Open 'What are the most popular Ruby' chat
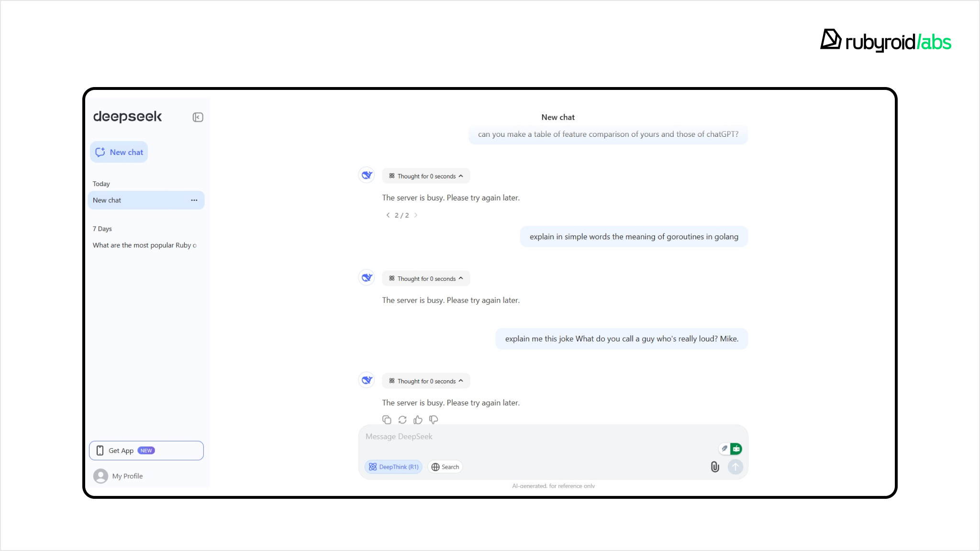This screenshot has width=980, height=551. (x=145, y=245)
